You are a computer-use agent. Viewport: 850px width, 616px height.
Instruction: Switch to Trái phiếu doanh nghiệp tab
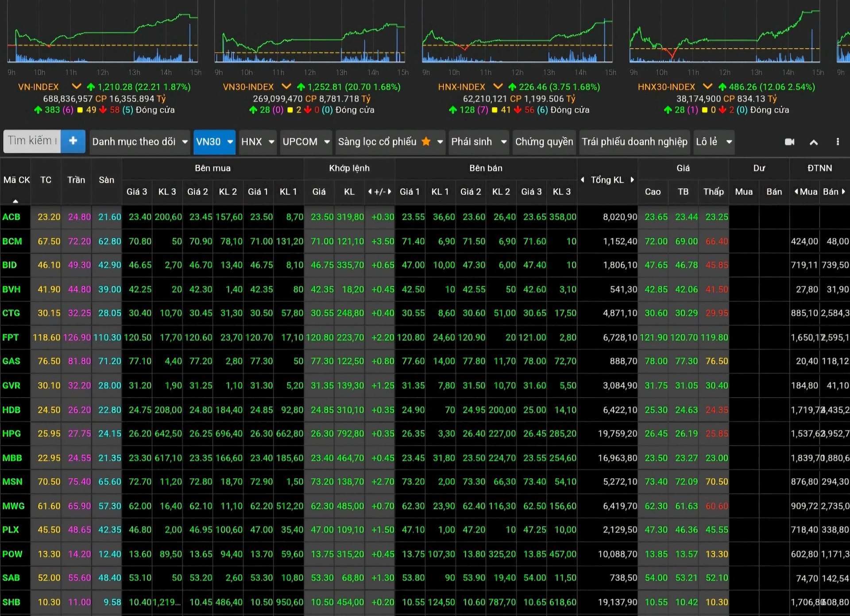point(634,142)
